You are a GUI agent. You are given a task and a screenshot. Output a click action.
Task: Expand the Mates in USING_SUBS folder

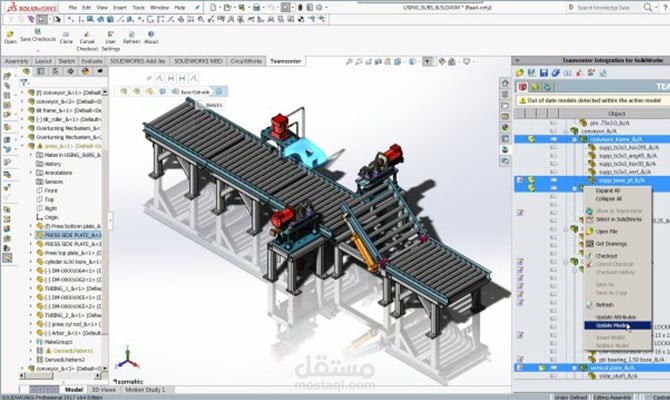(31, 155)
